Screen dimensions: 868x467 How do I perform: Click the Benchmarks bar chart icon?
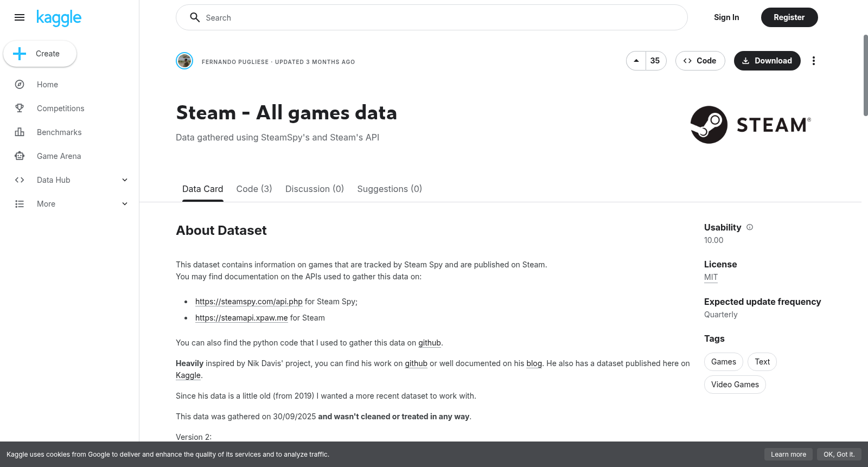[x=20, y=132]
